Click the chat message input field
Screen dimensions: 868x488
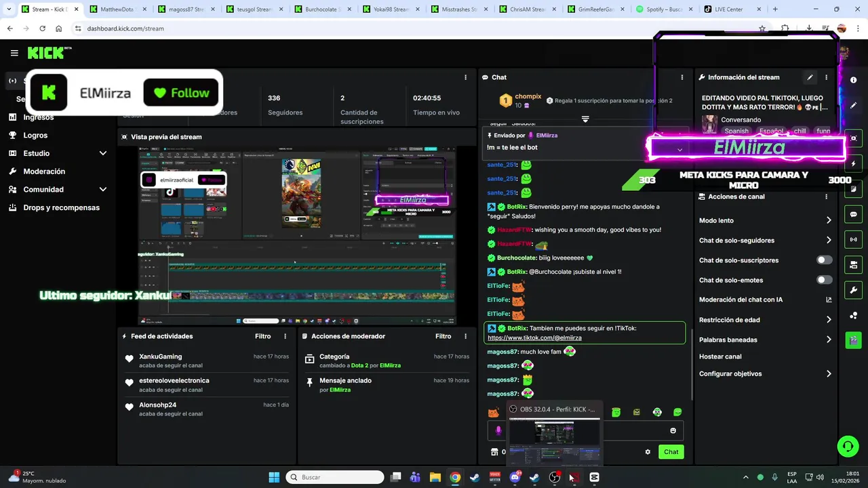pyautogui.click(x=585, y=430)
